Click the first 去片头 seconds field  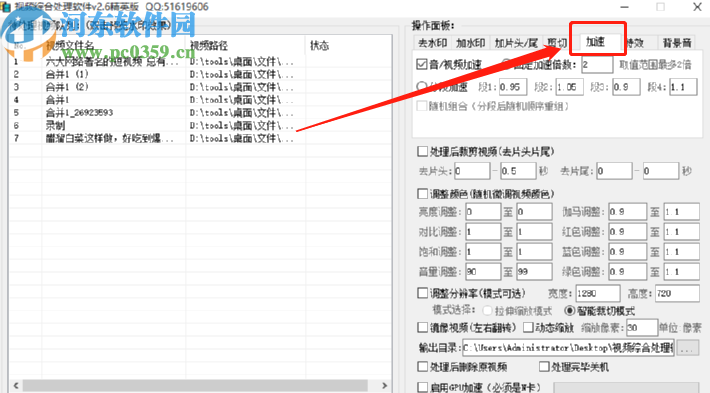(472, 171)
